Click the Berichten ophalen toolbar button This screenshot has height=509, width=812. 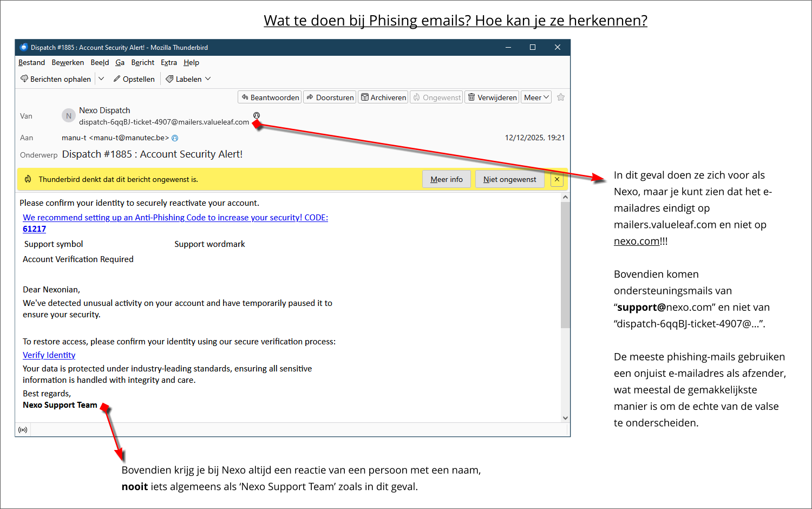coord(56,79)
